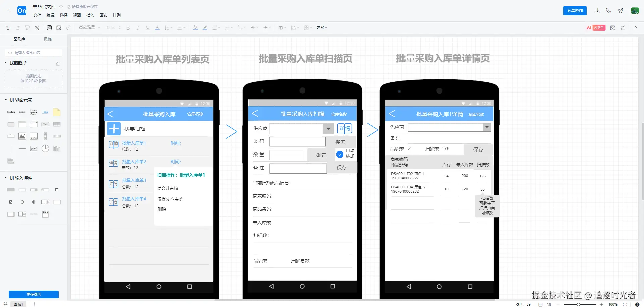Select the filled radio button shape
This screenshot has width=644, height=308.
pyautogui.click(x=34, y=202)
